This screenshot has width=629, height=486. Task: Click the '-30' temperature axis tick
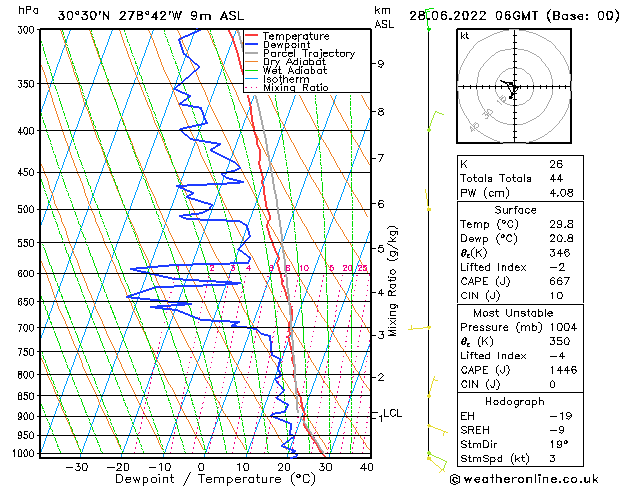click(x=77, y=467)
